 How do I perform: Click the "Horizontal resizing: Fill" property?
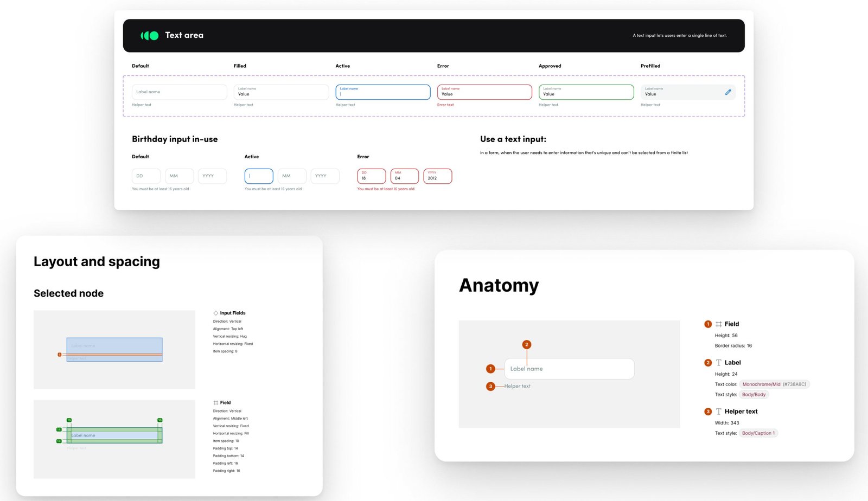pyautogui.click(x=231, y=434)
